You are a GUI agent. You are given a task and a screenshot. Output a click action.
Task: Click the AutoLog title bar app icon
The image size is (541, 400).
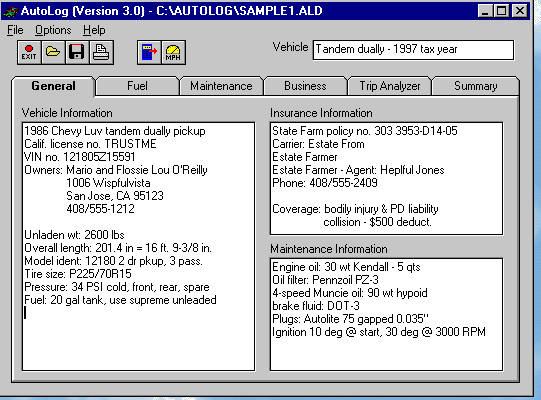pos(10,11)
